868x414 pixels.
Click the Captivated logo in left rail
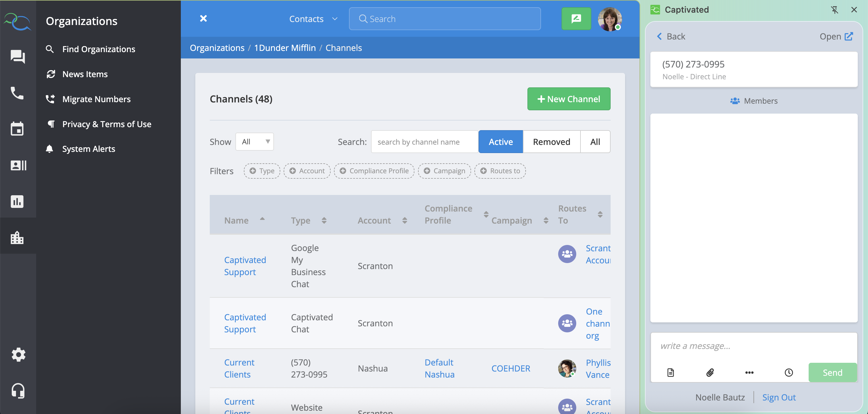[17, 22]
